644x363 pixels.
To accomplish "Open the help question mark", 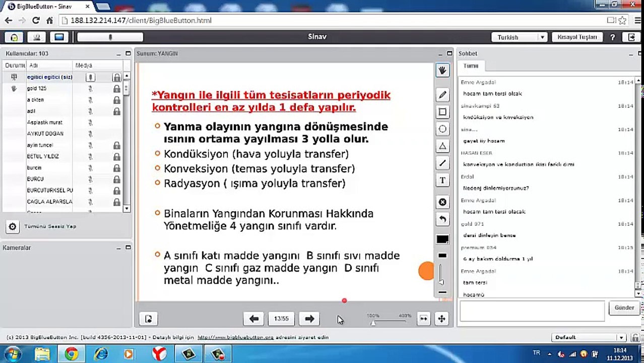I will [613, 37].
